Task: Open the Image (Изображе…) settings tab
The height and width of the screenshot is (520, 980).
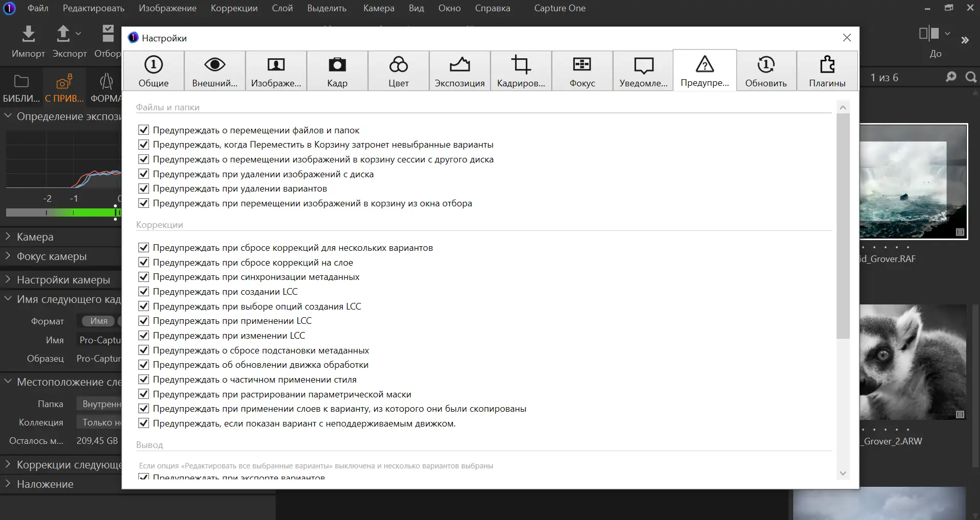Action: pyautogui.click(x=276, y=71)
